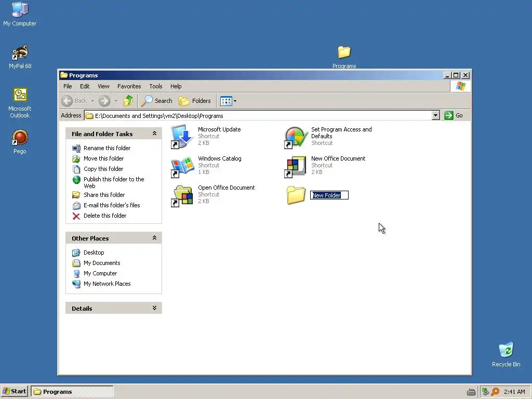Select the New Office Document shortcut icon
Viewport: 532px width, 399px height.
coord(296,167)
